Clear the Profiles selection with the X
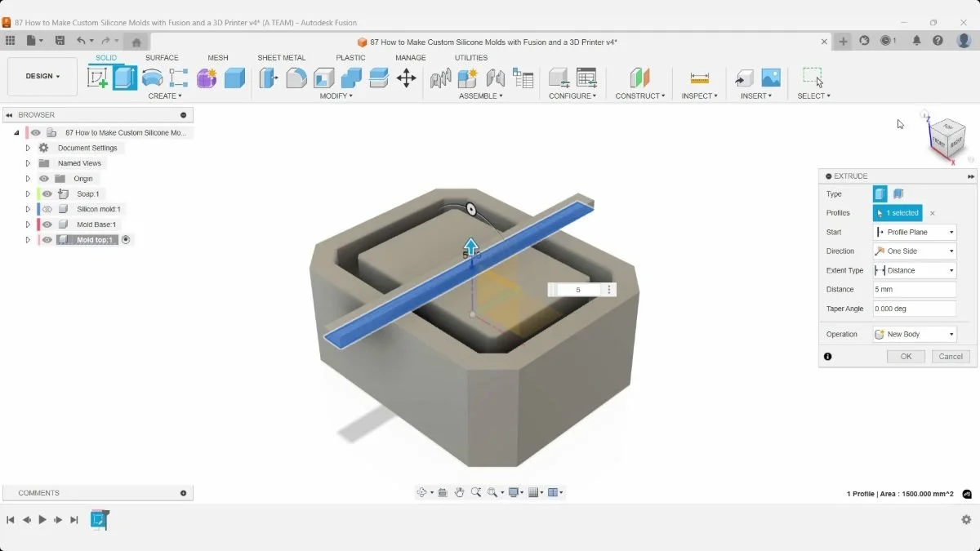Image resolution: width=980 pixels, height=551 pixels. tap(933, 213)
